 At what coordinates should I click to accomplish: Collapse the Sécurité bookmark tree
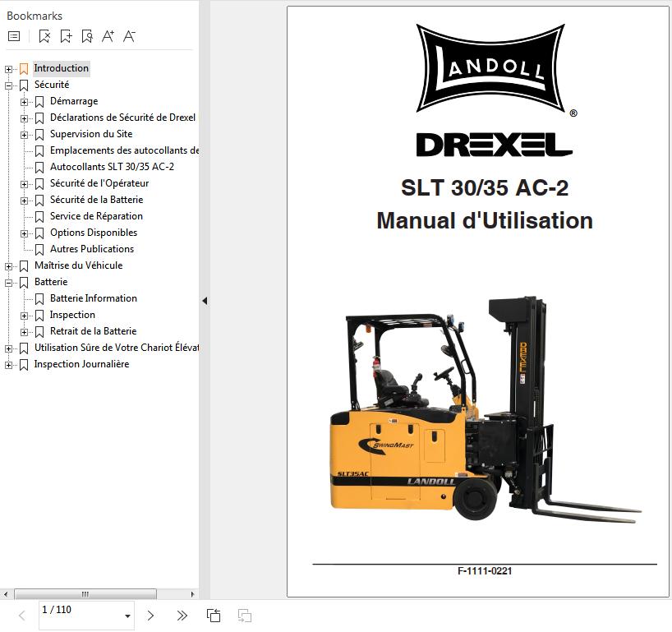9,85
